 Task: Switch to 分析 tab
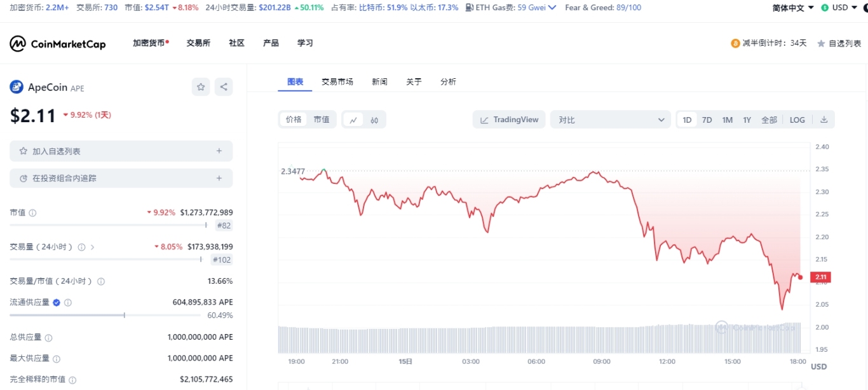click(x=448, y=82)
